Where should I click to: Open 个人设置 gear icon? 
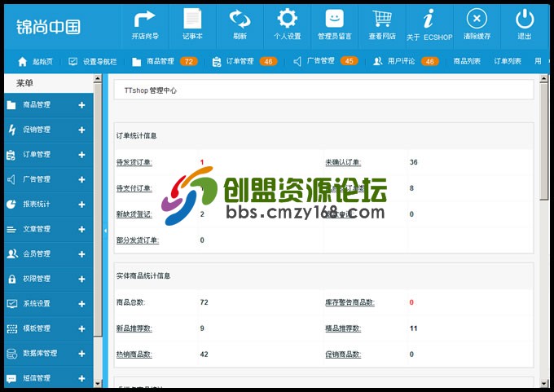287,19
